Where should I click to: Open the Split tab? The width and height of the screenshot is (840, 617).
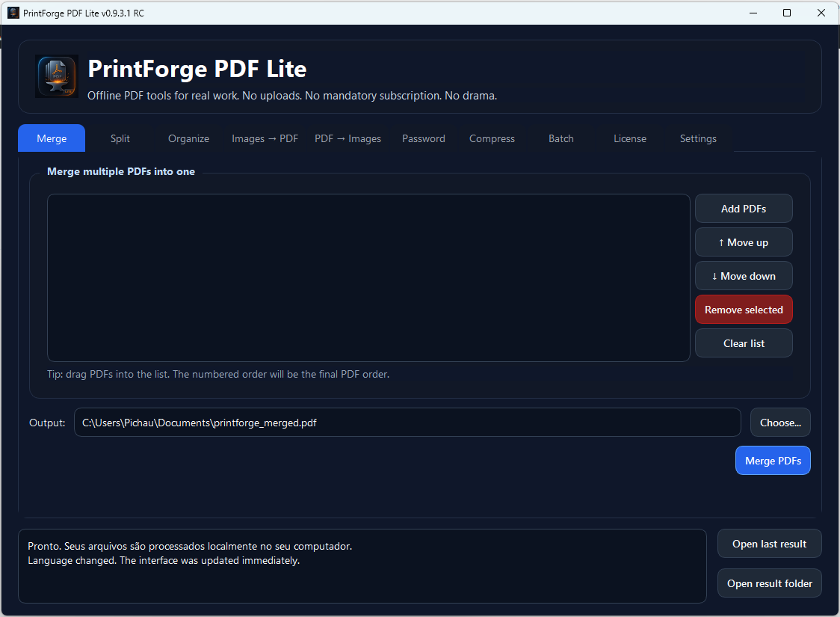[x=120, y=138]
